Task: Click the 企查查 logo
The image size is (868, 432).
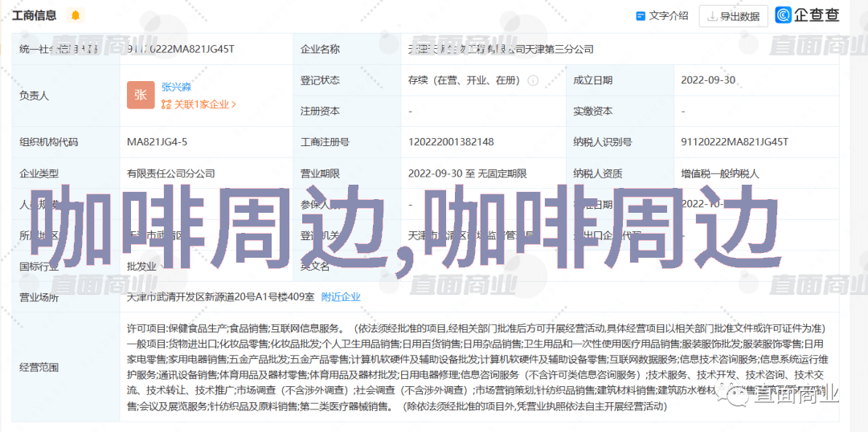Action: 807,15
